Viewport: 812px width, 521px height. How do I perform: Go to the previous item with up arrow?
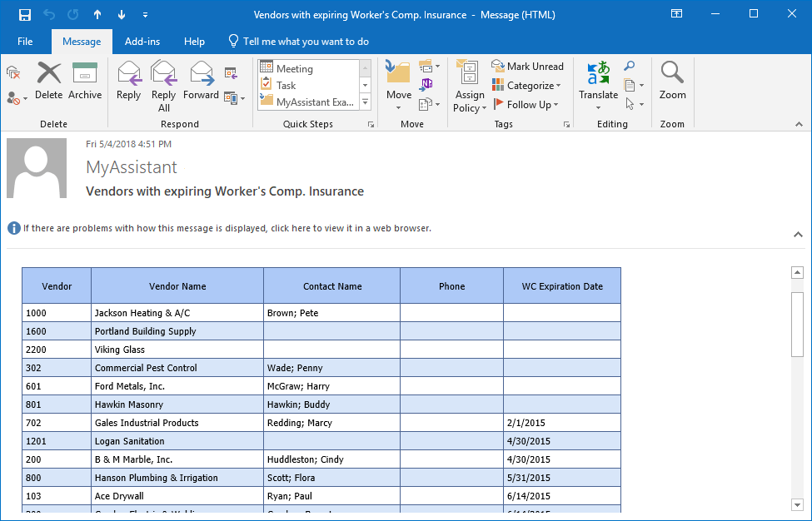coord(97,15)
